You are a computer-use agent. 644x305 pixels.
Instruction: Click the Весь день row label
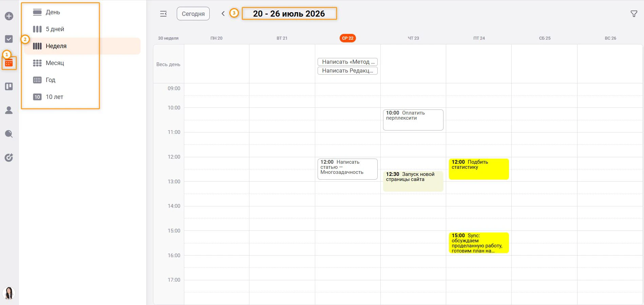(168, 64)
